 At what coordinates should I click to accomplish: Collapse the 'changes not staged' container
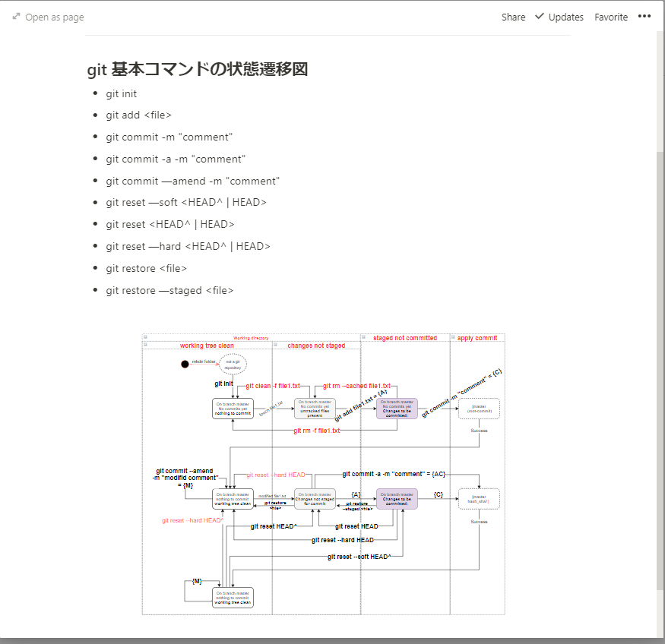276,346
